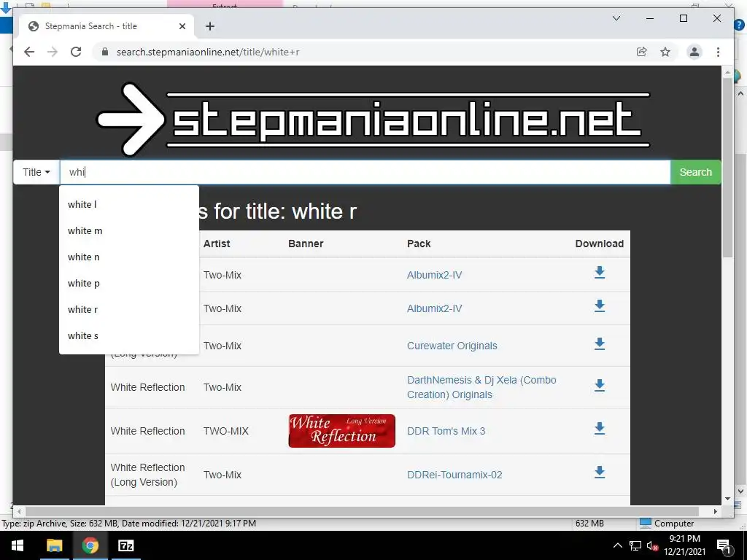Click the green Search button
Viewport: 747px width, 560px height.
click(695, 172)
